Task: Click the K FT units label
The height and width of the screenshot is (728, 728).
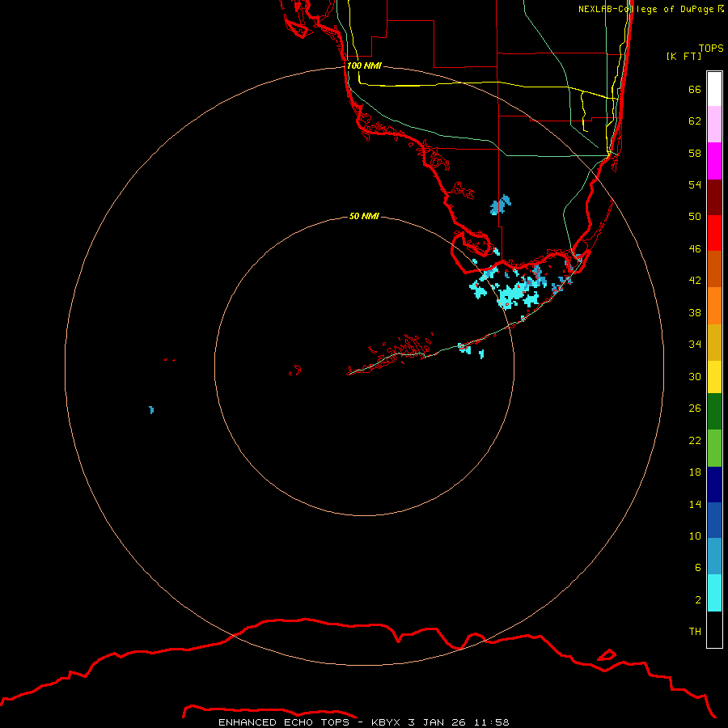Action: 684,56
